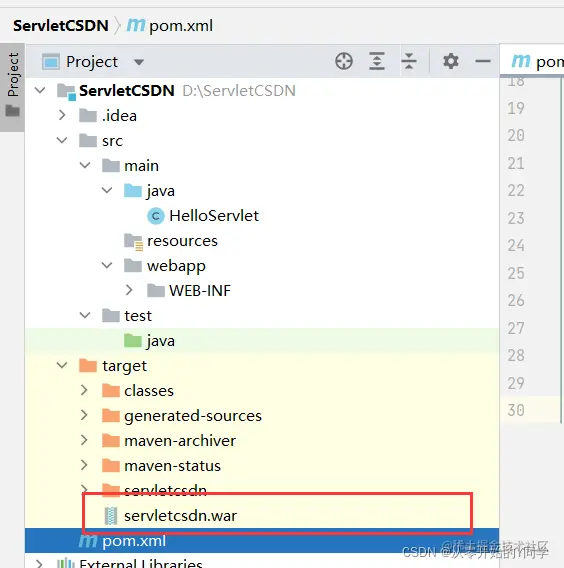This screenshot has height=568, width=564.
Task: Collapse the test folder
Action: pyautogui.click(x=84, y=315)
